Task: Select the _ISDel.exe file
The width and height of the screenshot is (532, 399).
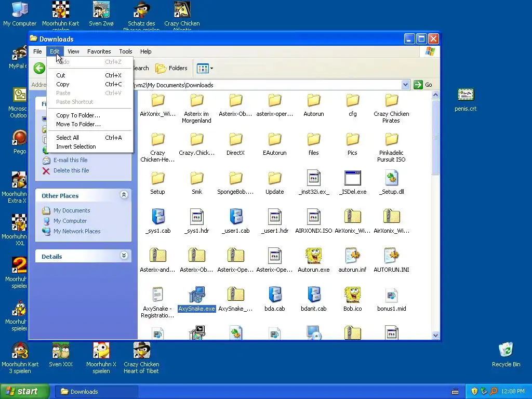Action: pyautogui.click(x=353, y=183)
